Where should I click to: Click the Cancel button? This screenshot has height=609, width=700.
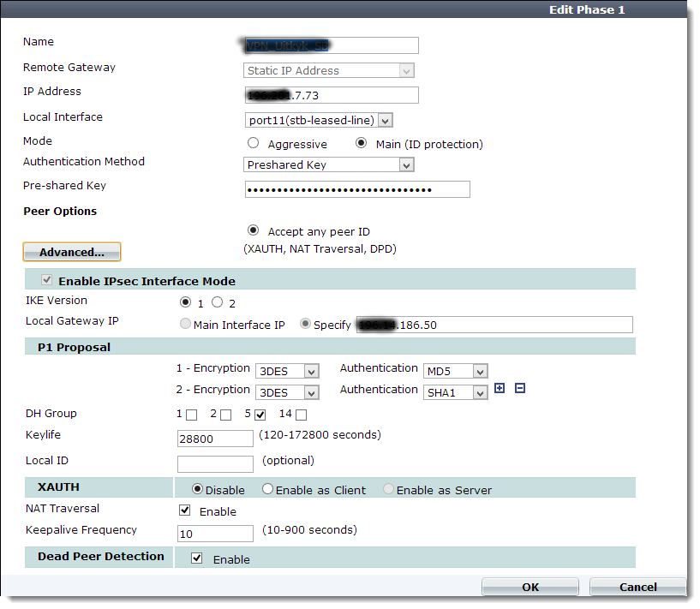[638, 587]
